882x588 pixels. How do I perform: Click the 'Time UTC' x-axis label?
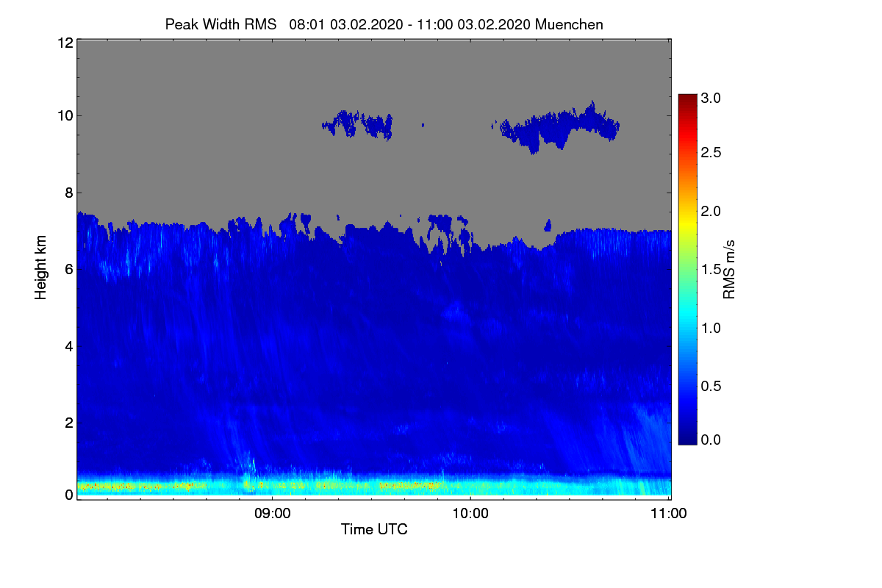pos(374,529)
